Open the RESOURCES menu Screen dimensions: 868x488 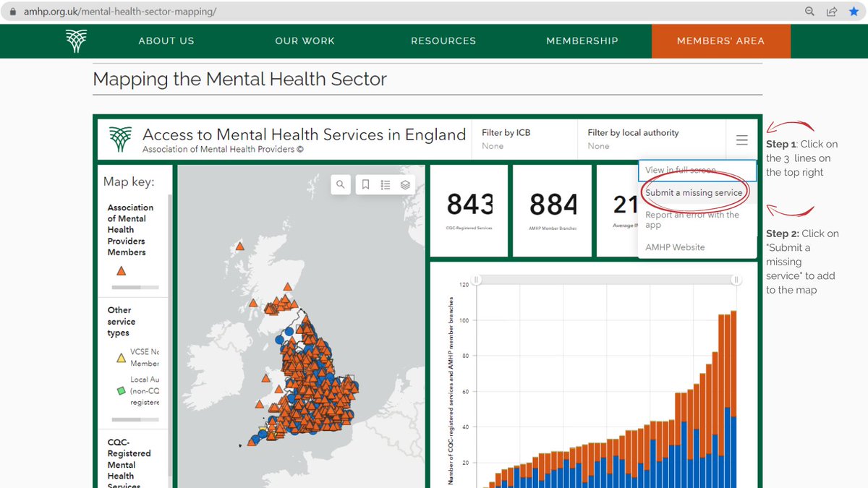coord(443,41)
